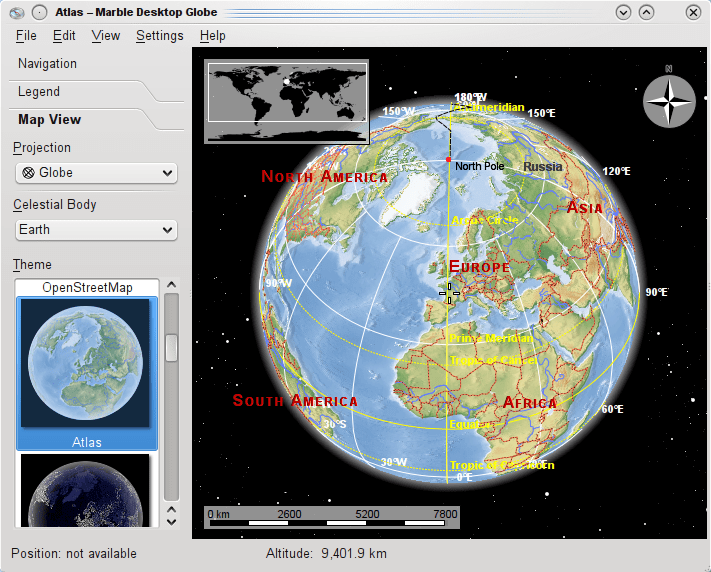The height and width of the screenshot is (572, 711).
Task: Click the theme list scrollbar handle
Action: point(171,347)
